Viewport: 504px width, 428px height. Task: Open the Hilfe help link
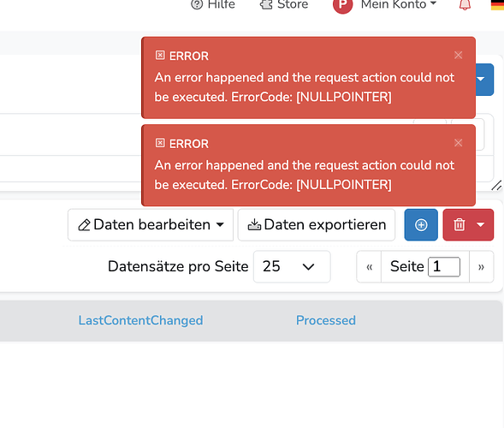click(213, 4)
